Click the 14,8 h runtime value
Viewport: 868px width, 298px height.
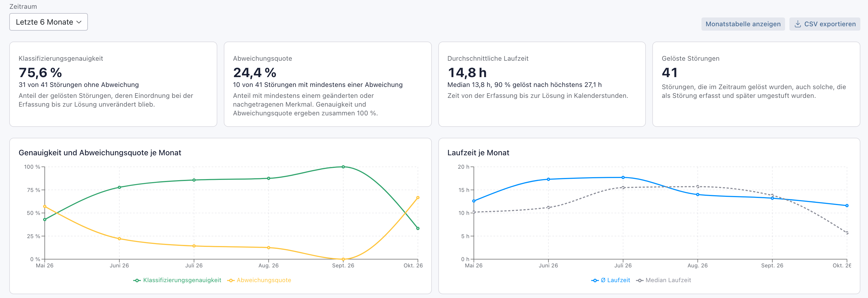click(467, 72)
